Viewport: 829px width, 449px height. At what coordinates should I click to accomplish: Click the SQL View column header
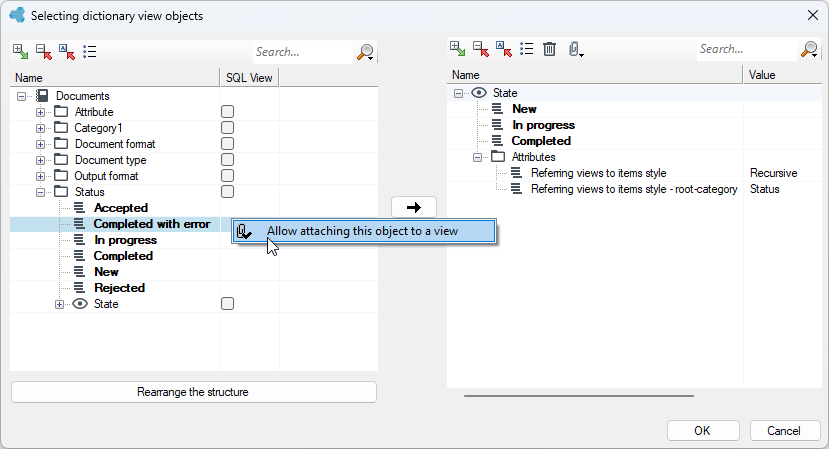pyautogui.click(x=249, y=78)
